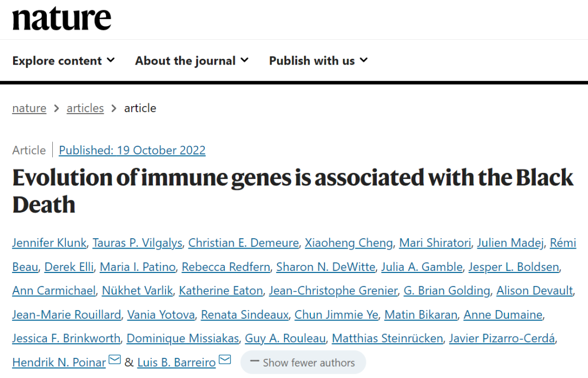Go to the nature breadcrumb link

click(x=29, y=108)
